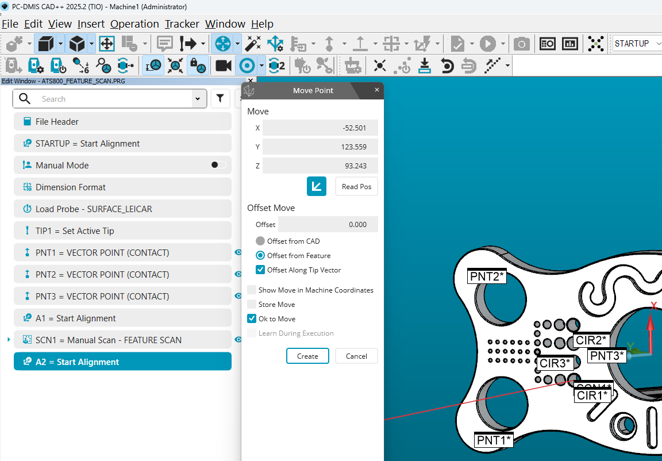Image resolution: width=662 pixels, height=461 pixels.
Task: Open dropdown arrow beside outlined cube icon
Action: coord(91,43)
